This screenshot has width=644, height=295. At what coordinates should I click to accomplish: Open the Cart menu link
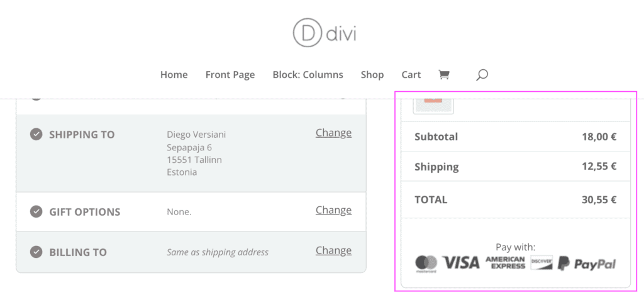tap(411, 75)
